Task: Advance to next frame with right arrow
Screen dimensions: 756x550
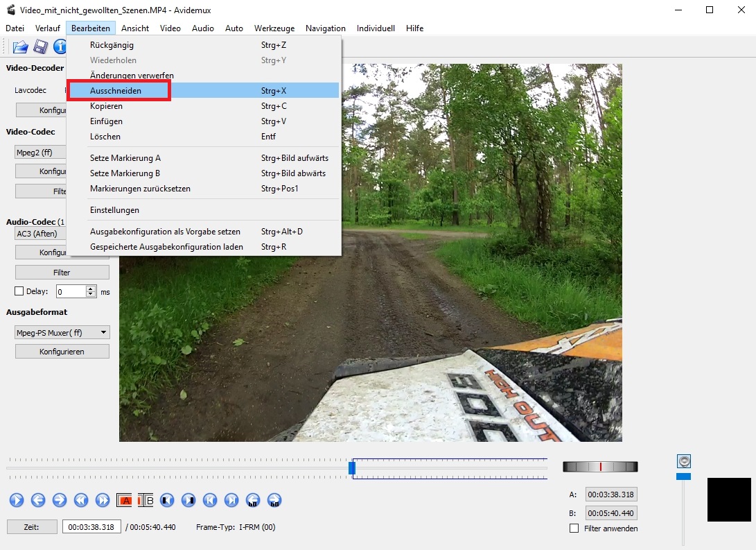Action: pyautogui.click(x=60, y=500)
